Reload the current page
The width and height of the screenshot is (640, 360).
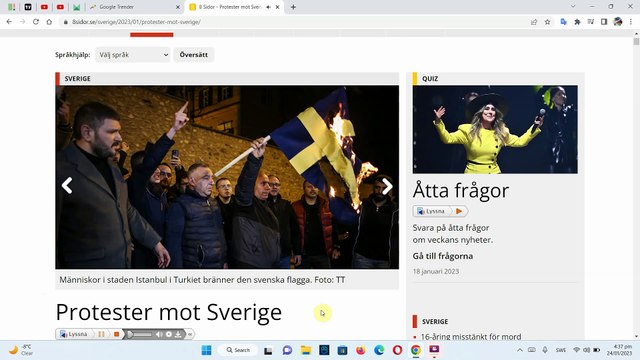click(x=36, y=22)
